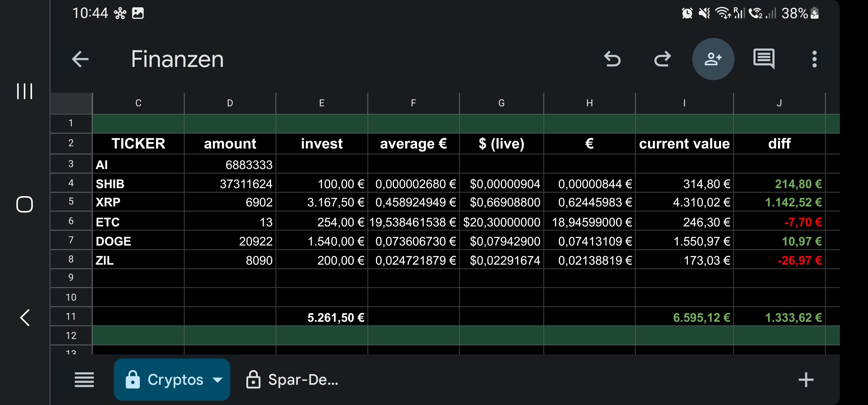The image size is (868, 405).
Task: Select the invest header cell
Action: click(322, 144)
